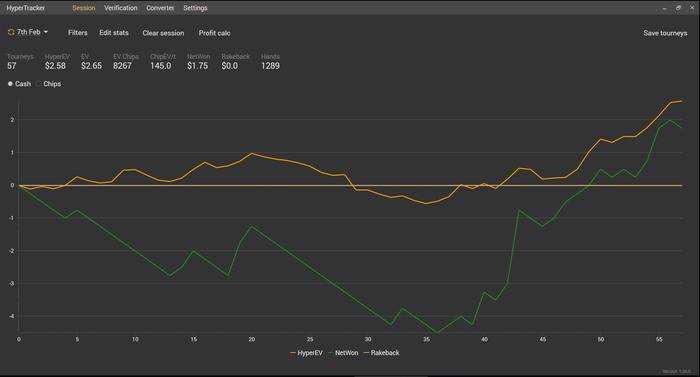Viewport: 700px width, 377px height.
Task: Click Save tourneys
Action: point(665,33)
